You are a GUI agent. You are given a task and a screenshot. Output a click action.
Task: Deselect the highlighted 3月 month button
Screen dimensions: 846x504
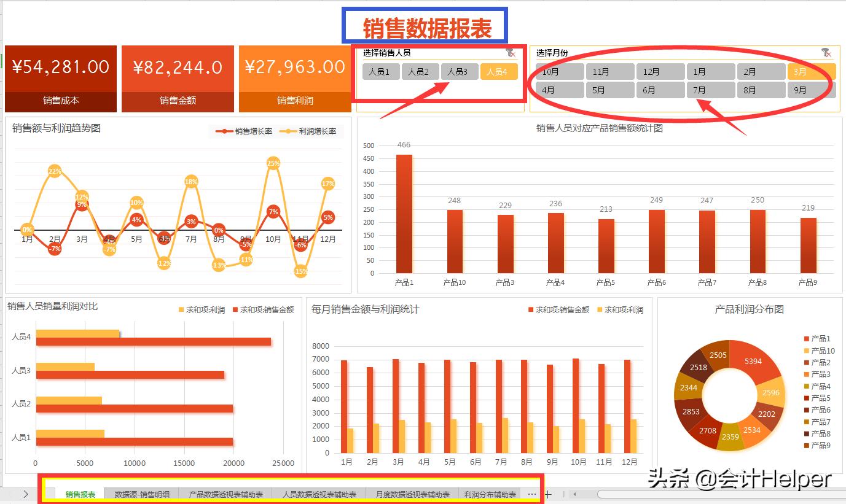point(812,71)
